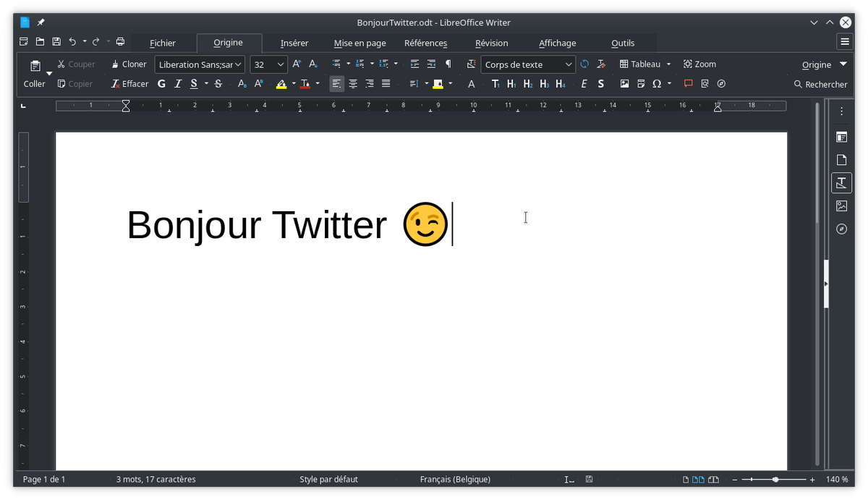868x500 pixels.
Task: Insert a comment with the orange bubble icon
Action: point(689,84)
